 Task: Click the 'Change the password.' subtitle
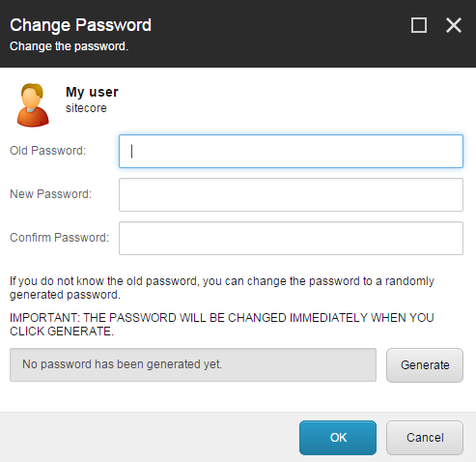(x=69, y=46)
